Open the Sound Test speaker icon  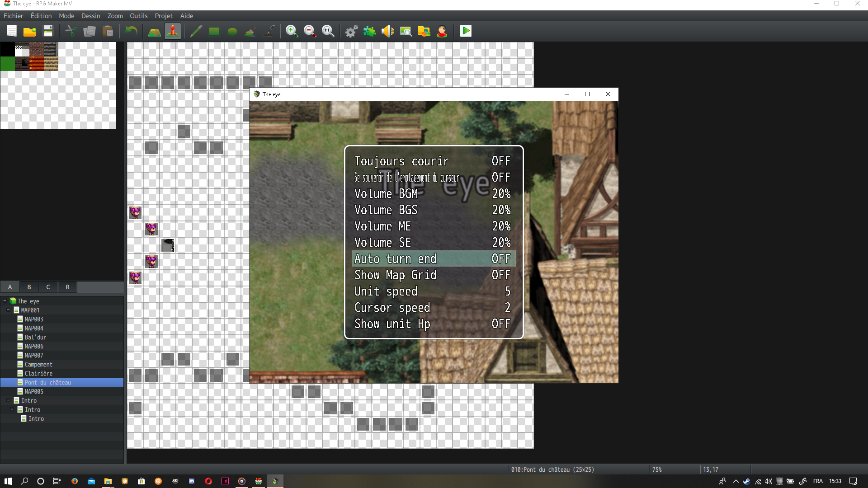tap(388, 31)
